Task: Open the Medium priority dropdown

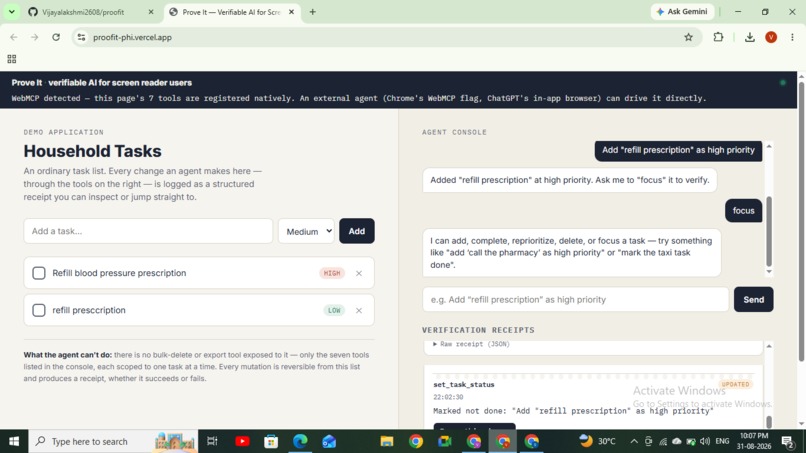Action: click(306, 231)
